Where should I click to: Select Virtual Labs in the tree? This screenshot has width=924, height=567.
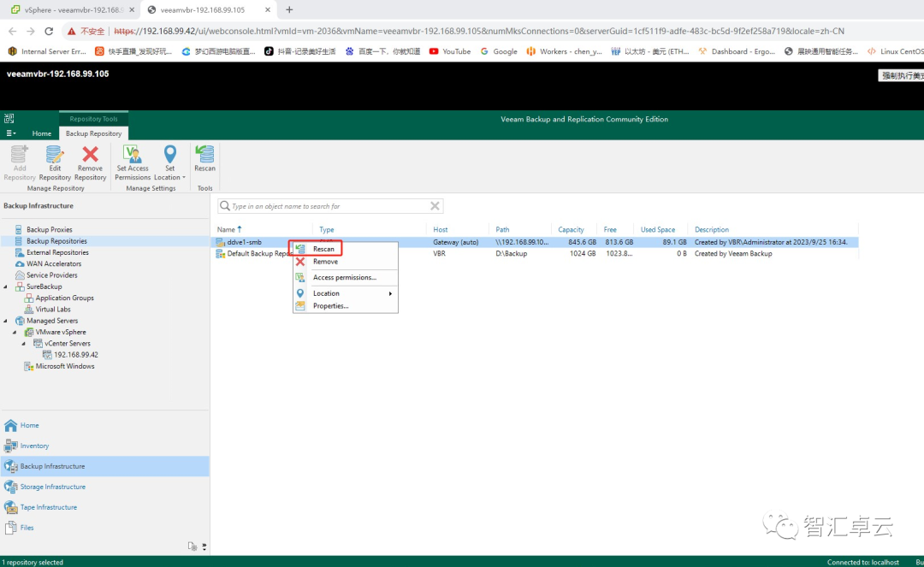(52, 309)
